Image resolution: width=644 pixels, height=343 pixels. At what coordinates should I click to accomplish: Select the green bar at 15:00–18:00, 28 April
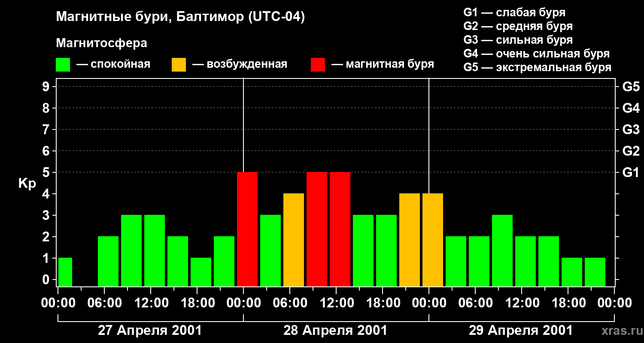363,251
